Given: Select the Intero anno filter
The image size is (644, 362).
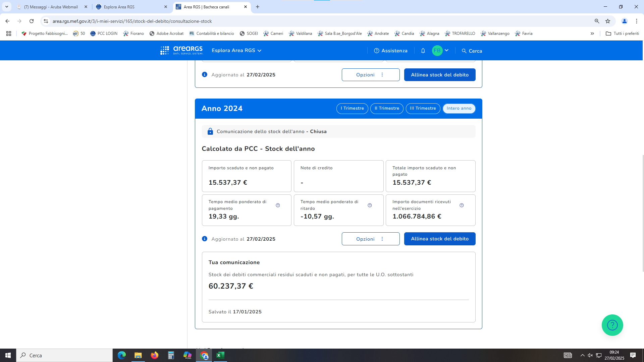Looking at the screenshot, I should click(x=459, y=108).
